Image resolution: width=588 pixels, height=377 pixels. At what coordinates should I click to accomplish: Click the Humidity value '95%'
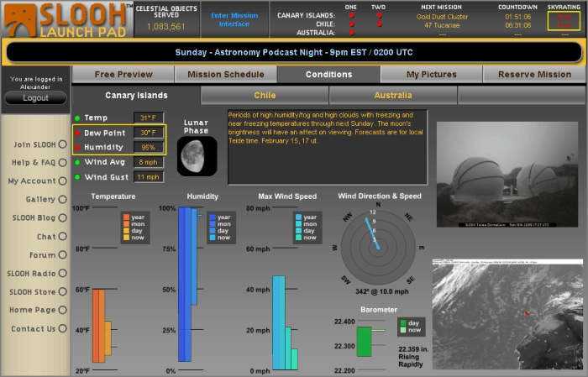click(148, 147)
